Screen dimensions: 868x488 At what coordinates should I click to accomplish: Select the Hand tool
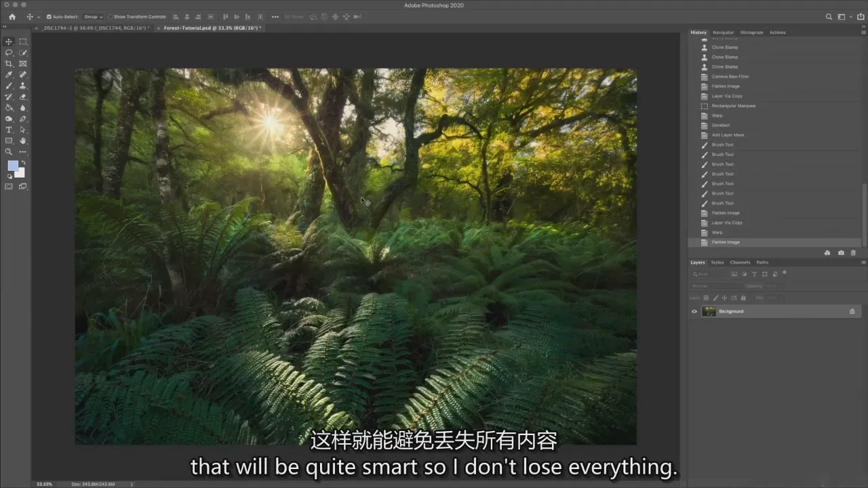pos(23,141)
